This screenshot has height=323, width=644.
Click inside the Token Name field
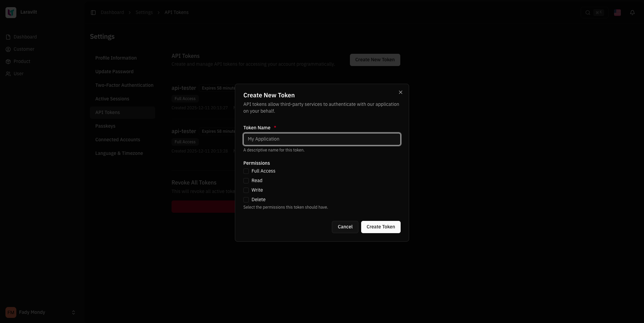pyautogui.click(x=322, y=139)
